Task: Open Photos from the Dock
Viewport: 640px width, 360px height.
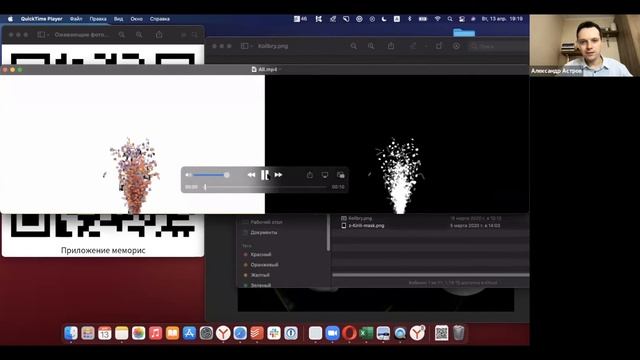Action: pos(138,333)
